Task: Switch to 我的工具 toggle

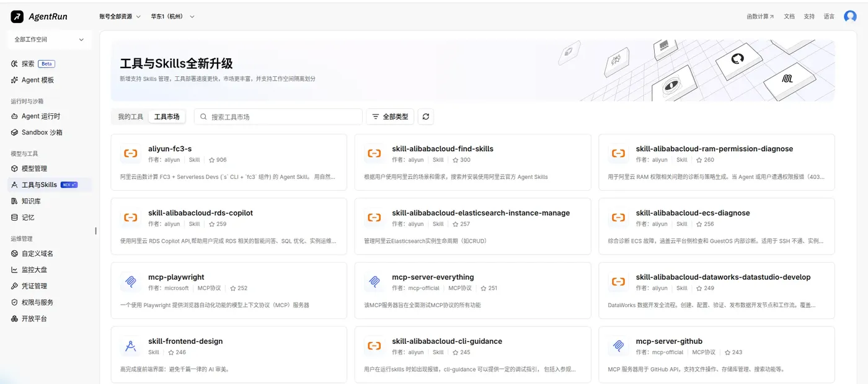Action: pyautogui.click(x=131, y=116)
